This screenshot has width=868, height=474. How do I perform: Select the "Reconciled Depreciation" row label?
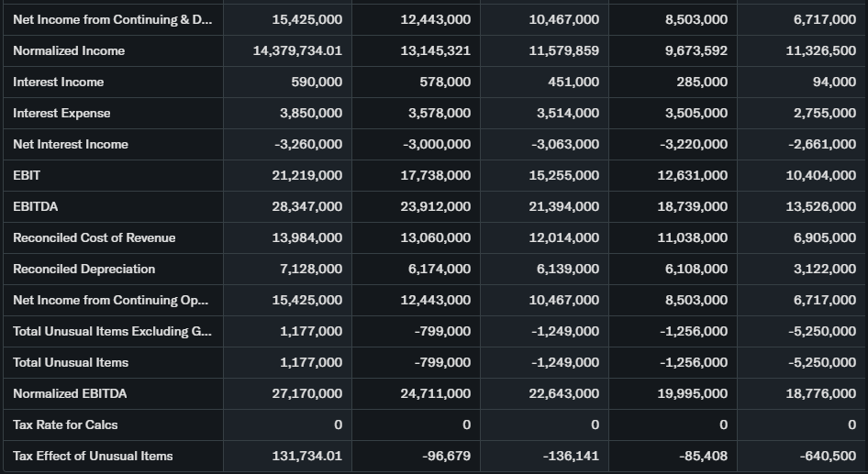coord(83,269)
